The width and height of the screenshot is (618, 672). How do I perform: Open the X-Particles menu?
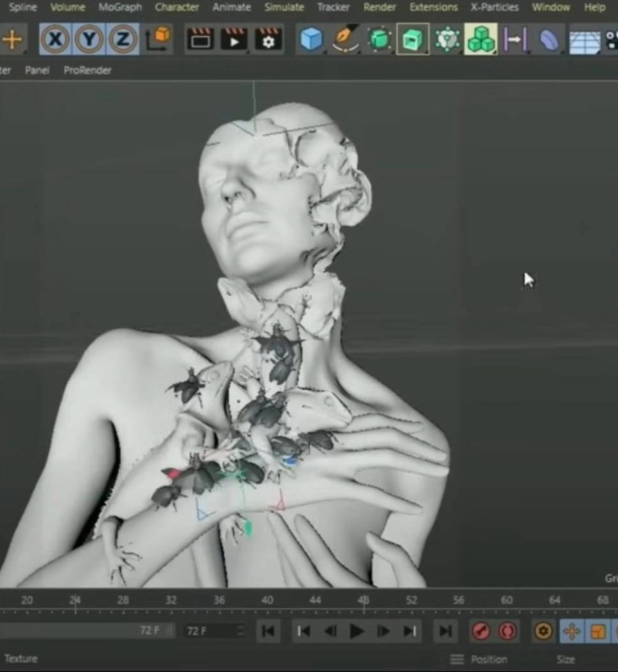494,7
